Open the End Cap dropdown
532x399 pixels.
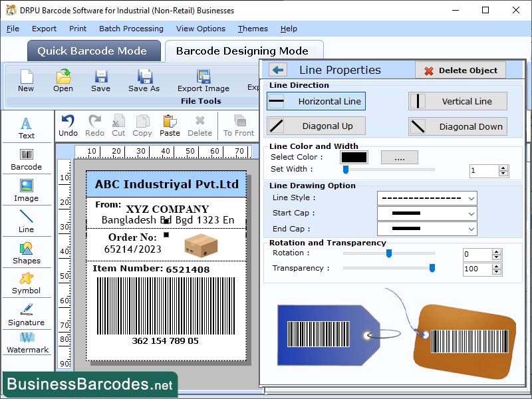tap(471, 229)
